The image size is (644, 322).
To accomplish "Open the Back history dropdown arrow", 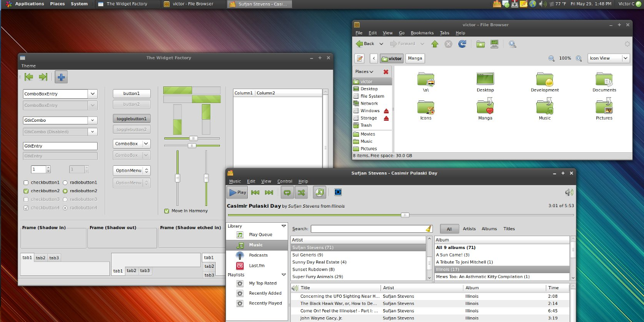I will tap(382, 44).
